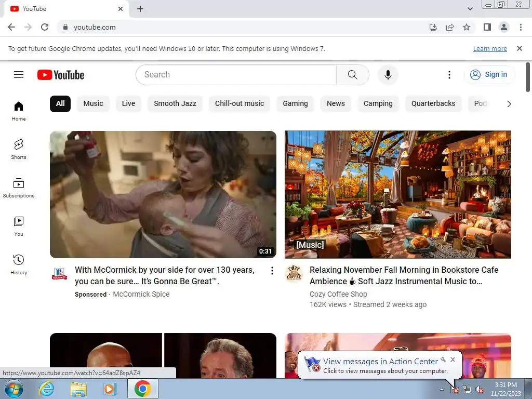The width and height of the screenshot is (532, 399).
Task: Dismiss the Windows 7 update notice
Action: 519,48
